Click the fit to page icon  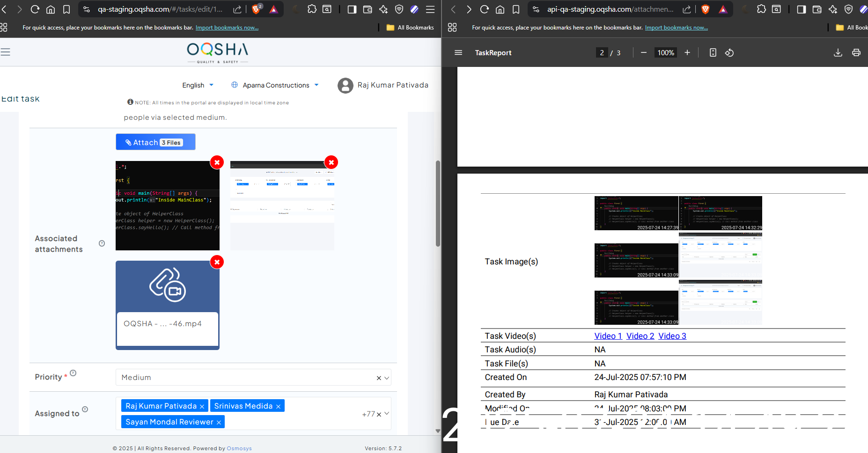(713, 53)
